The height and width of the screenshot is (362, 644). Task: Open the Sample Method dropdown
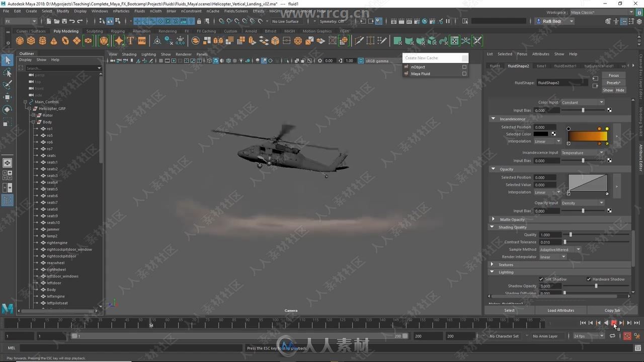[x=560, y=249]
